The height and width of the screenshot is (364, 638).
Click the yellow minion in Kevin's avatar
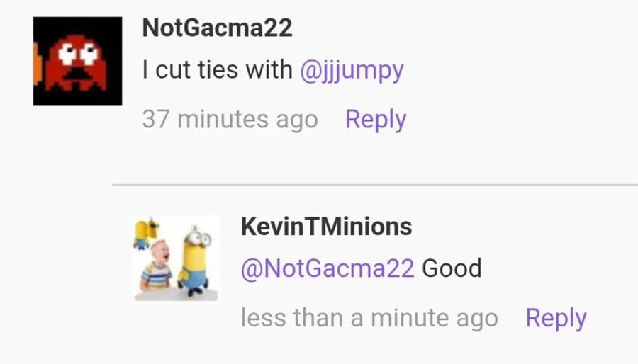196,260
